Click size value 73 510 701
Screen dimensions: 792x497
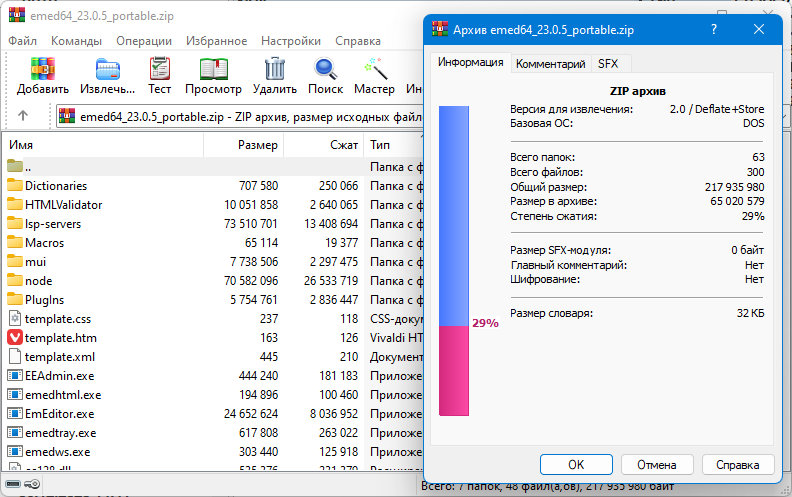(x=251, y=223)
